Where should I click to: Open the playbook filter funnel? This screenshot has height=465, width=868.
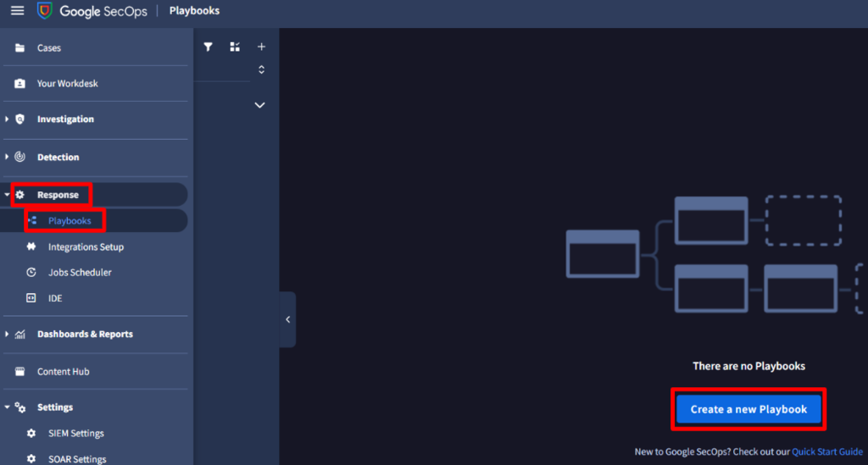click(x=209, y=47)
